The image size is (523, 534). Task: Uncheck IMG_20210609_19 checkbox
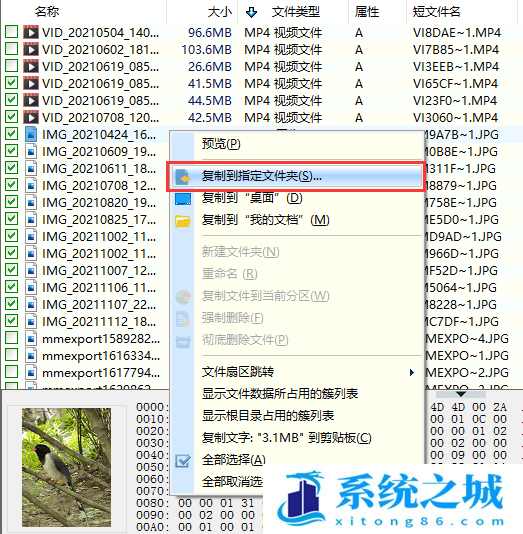tap(12, 150)
